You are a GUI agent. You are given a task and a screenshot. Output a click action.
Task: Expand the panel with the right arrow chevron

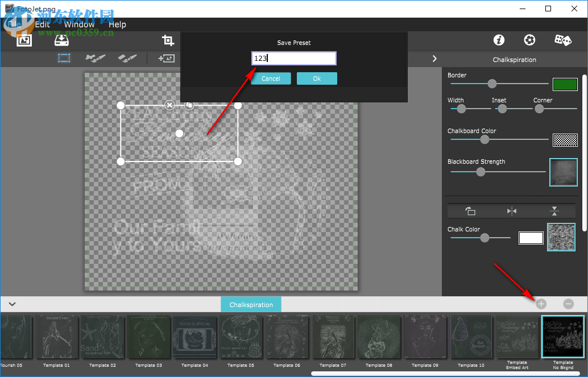(x=434, y=59)
